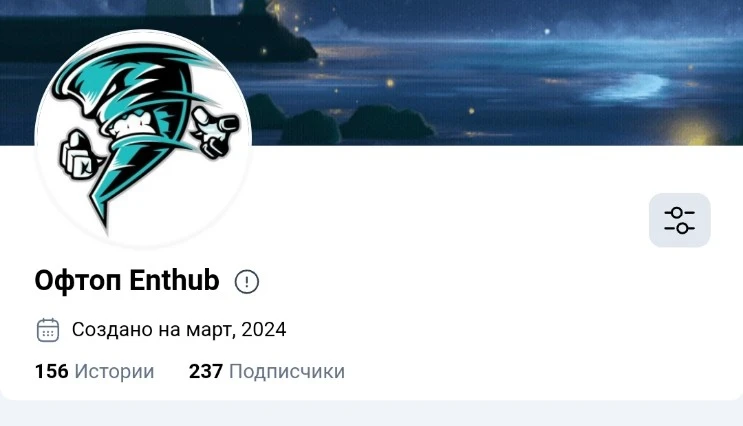The width and height of the screenshot is (743, 426).
Task: Select the Офтоп Enthub community title
Action: pyautogui.click(x=127, y=280)
